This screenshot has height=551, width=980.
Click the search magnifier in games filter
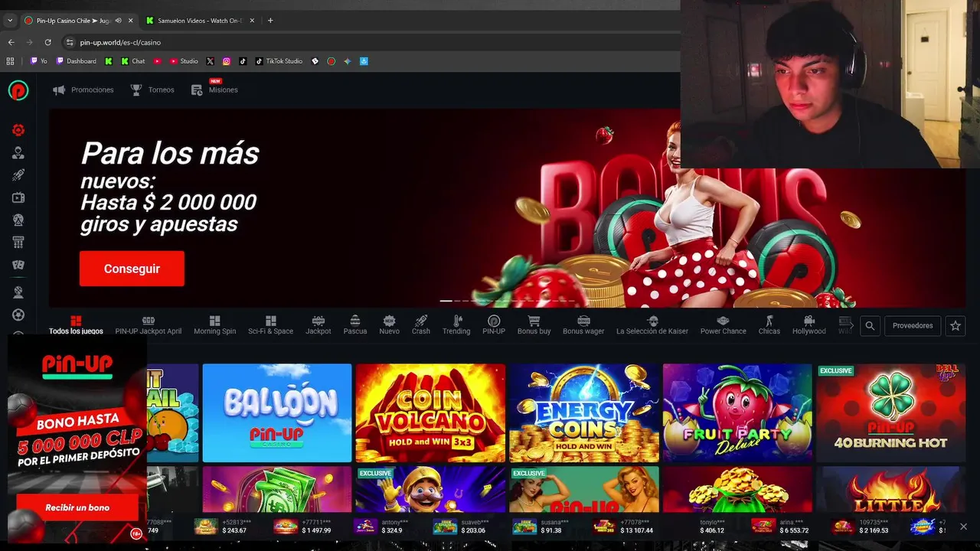pyautogui.click(x=870, y=326)
